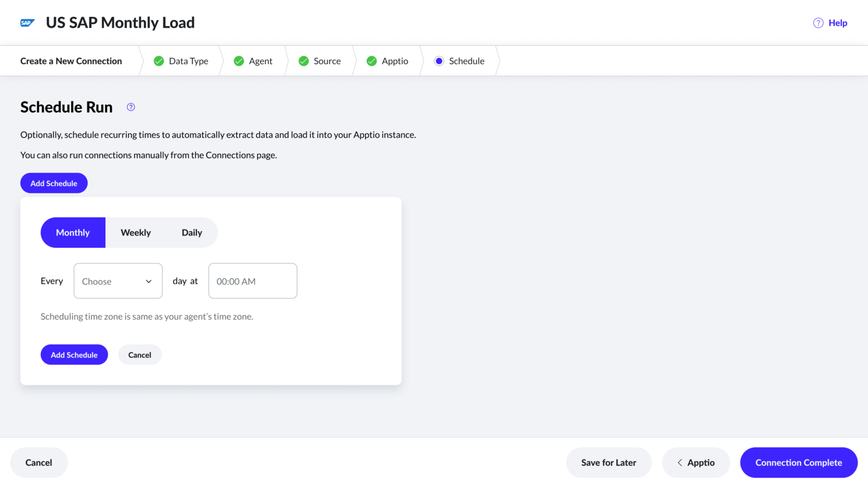Click the green checkmark on Data Type step
The height and width of the screenshot is (488, 868).
tap(159, 60)
